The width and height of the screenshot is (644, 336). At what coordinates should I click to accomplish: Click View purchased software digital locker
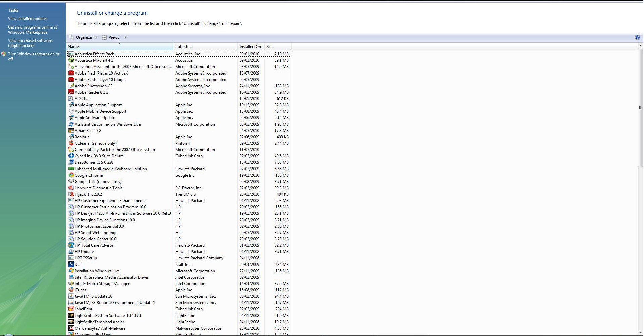pos(30,43)
